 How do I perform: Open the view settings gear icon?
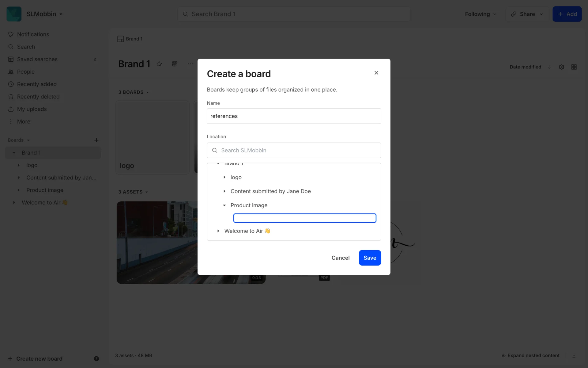pos(561,67)
